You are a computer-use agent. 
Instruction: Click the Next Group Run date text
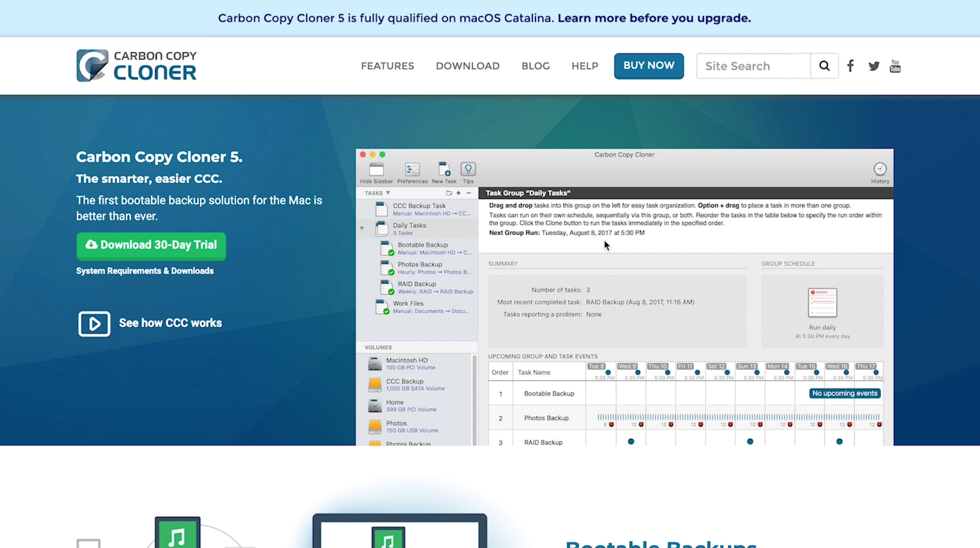tap(593, 232)
